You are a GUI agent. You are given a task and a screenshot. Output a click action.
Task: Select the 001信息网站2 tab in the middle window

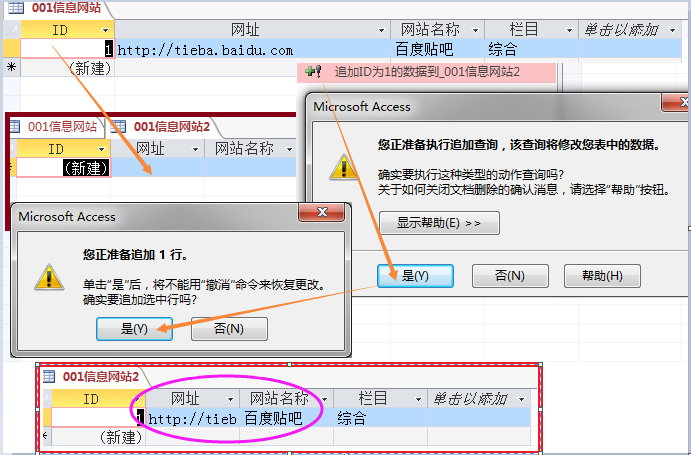coord(163,127)
